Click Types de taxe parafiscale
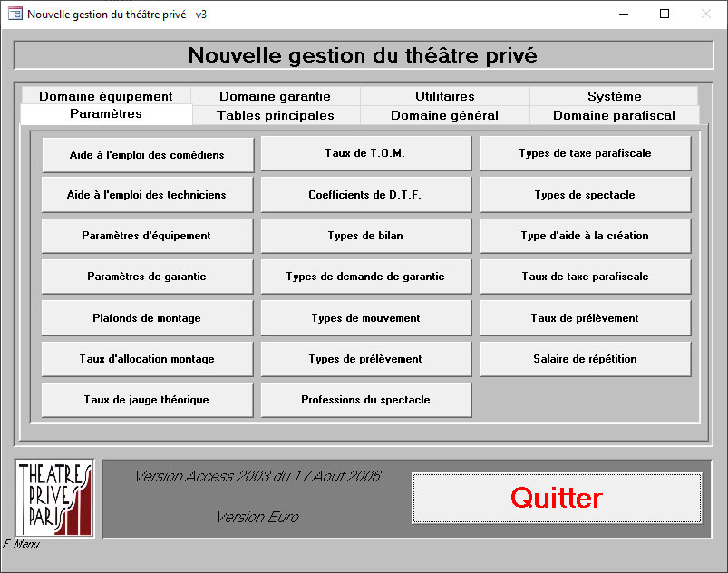Screen dimensions: 728x573 point(586,153)
